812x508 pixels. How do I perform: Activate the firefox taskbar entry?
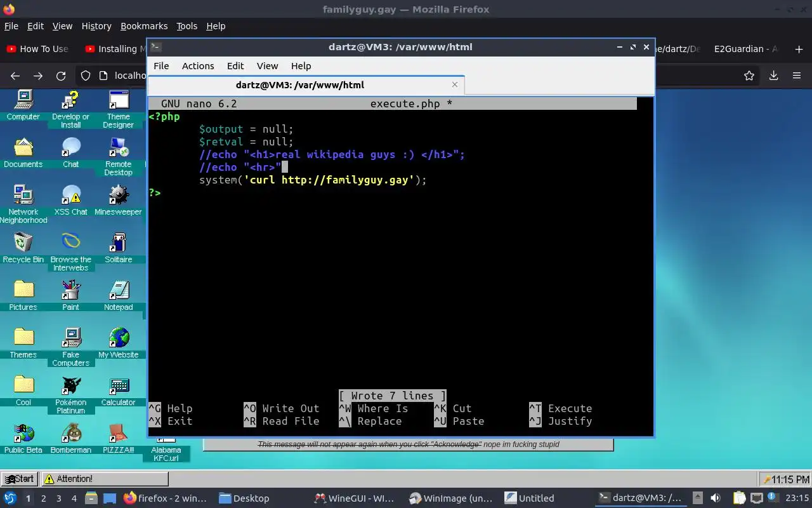coord(165,498)
